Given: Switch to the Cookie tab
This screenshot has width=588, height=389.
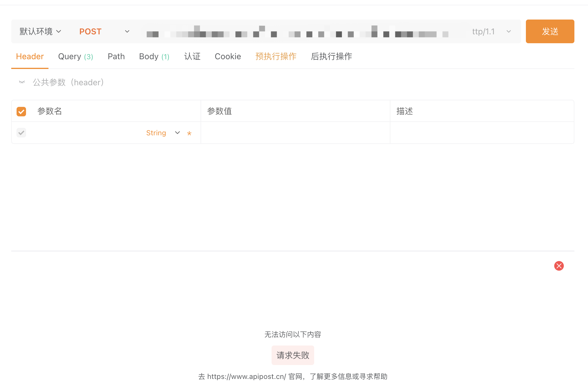Looking at the screenshot, I should (228, 56).
